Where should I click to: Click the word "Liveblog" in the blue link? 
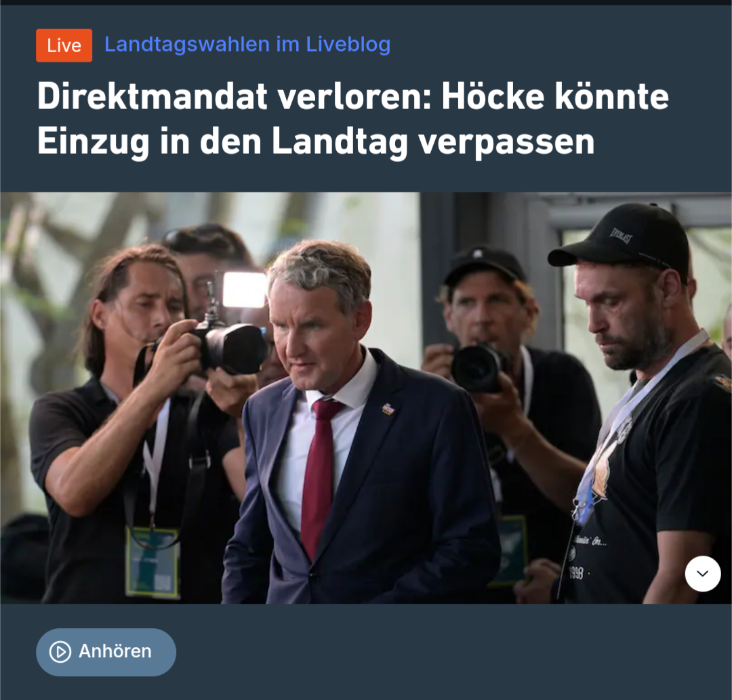pyautogui.click(x=348, y=44)
